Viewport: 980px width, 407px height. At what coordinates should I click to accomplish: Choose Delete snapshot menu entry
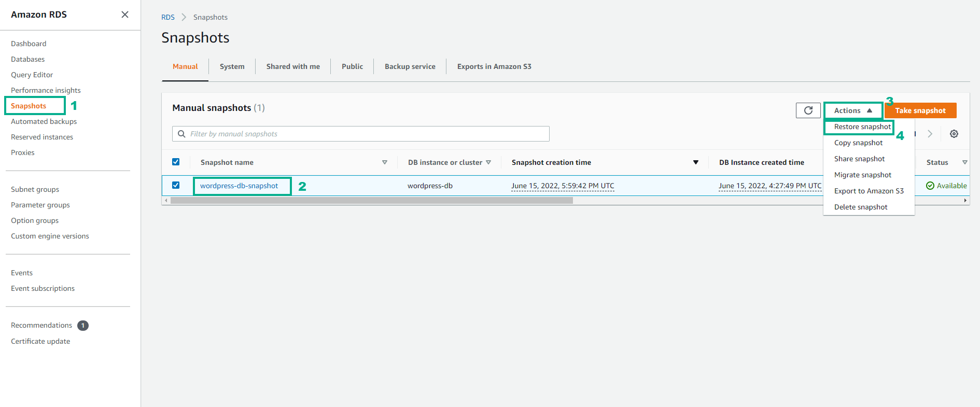(861, 207)
